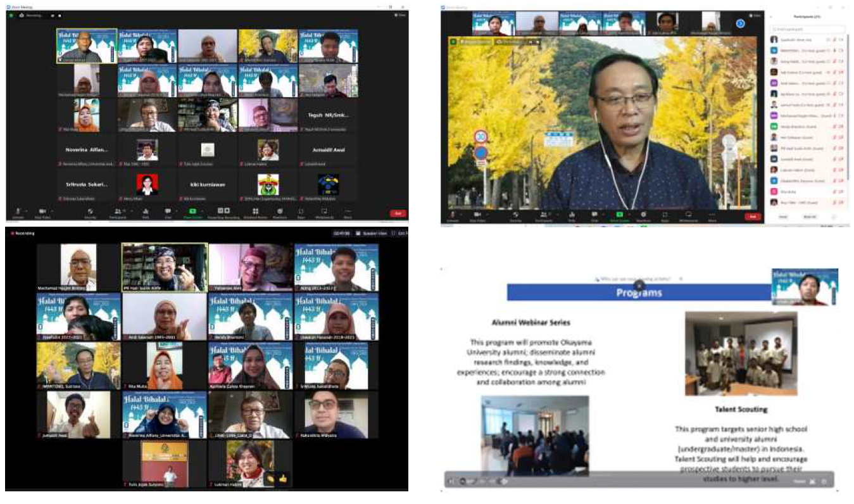Open Whiteboards in the top-left meeting toolbar
854x504 pixels.
pos(323,212)
